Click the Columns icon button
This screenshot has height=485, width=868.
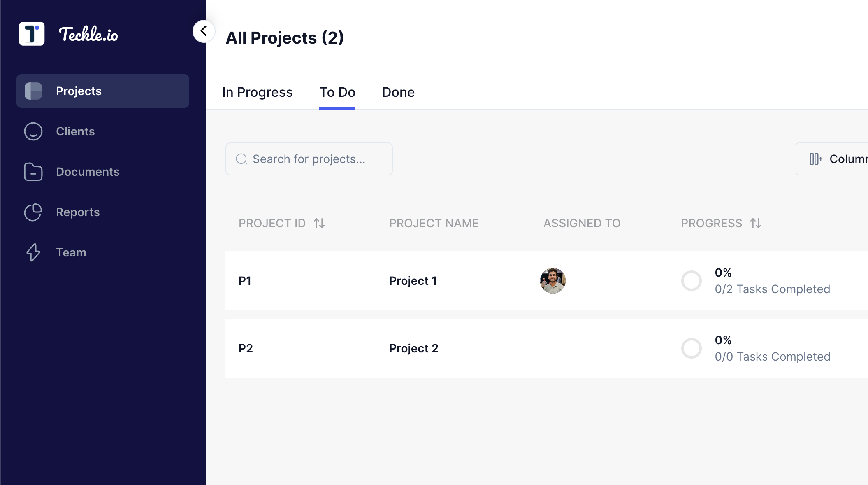tap(816, 159)
